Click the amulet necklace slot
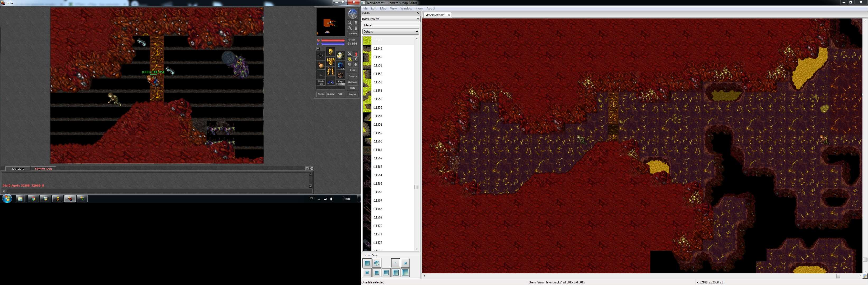The height and width of the screenshot is (285, 868). point(321,55)
